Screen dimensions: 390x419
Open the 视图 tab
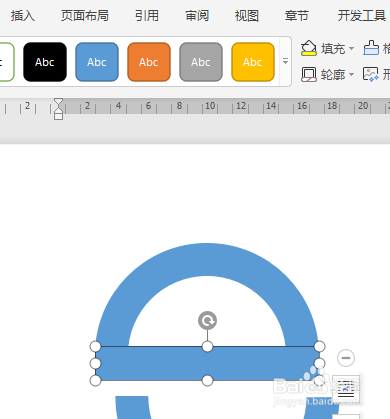(247, 16)
